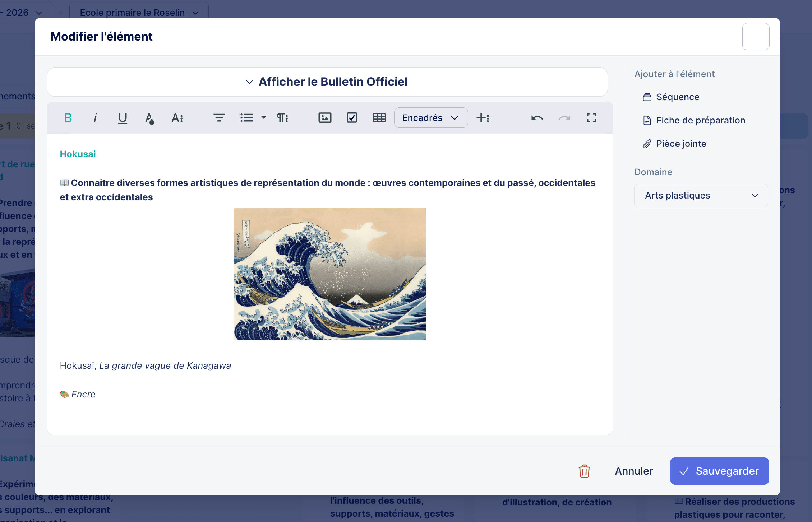This screenshot has width=812, height=522.
Task: Delete the element using the trash icon
Action: 584,471
